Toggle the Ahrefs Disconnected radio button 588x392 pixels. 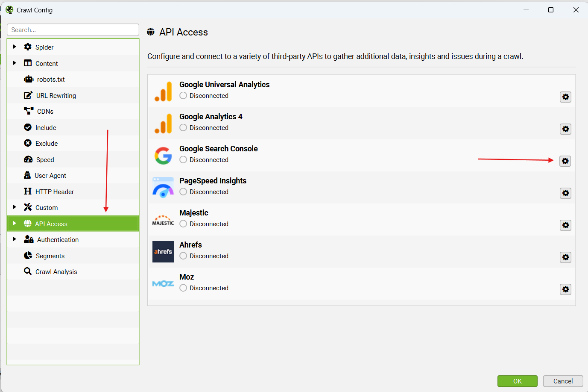[183, 256]
